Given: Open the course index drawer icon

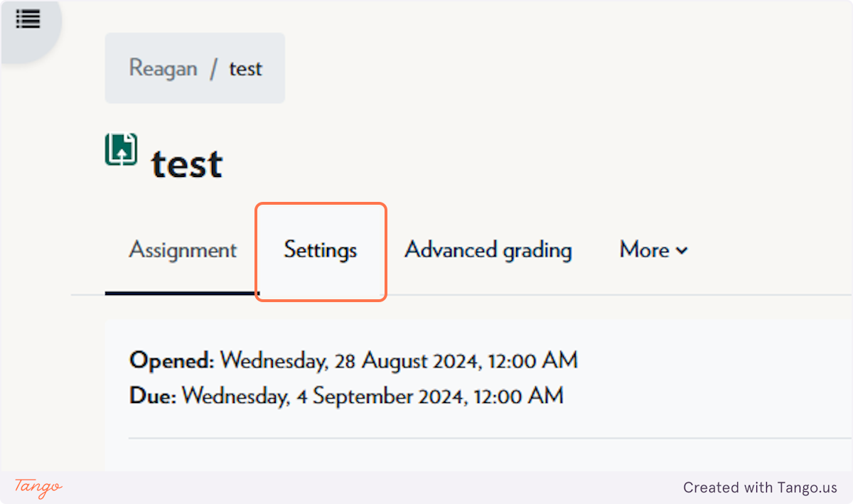Looking at the screenshot, I should tap(28, 19).
